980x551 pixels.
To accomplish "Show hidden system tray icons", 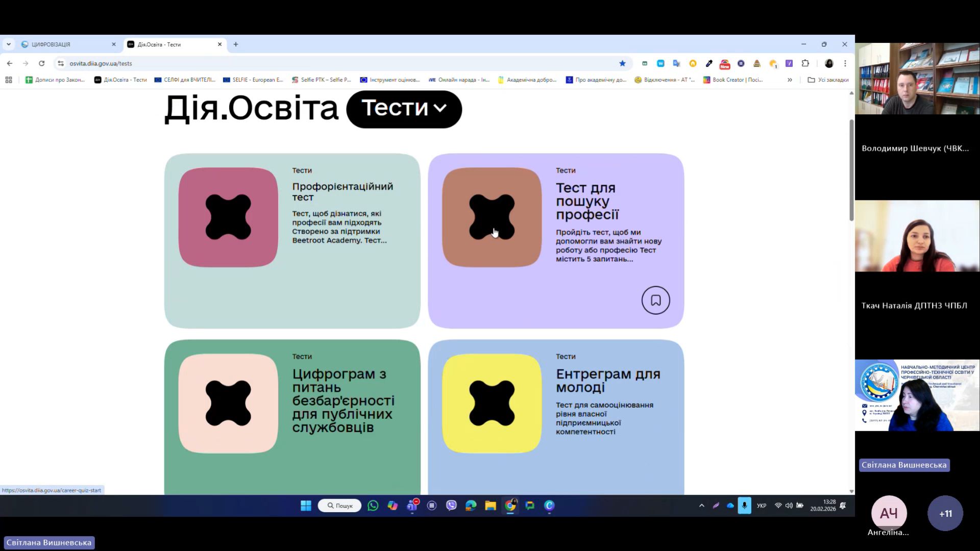I will click(702, 506).
